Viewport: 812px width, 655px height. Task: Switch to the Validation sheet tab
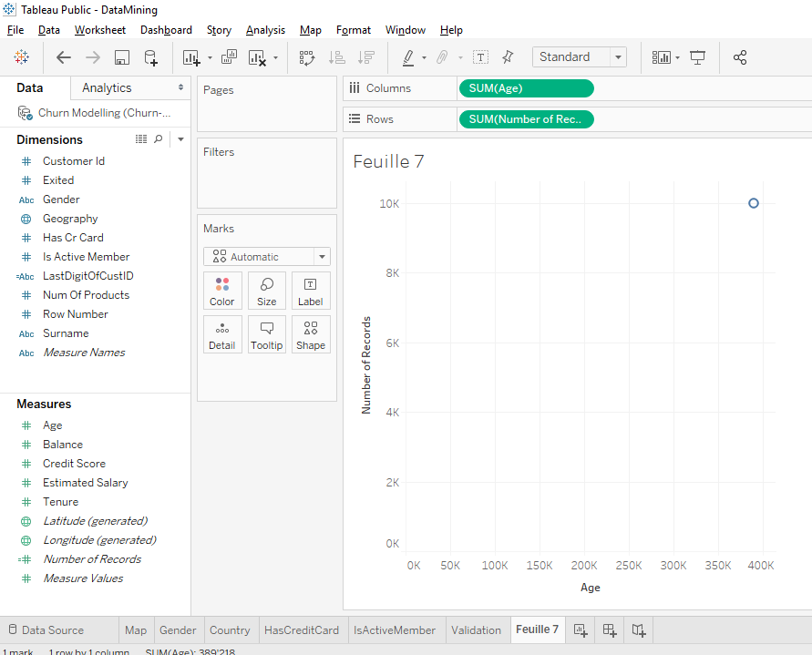tap(477, 629)
